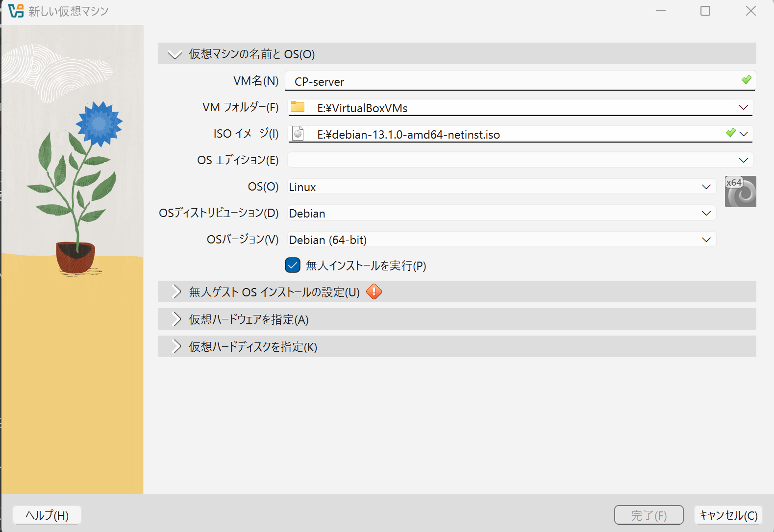774x532 pixels.
Task: Click the E:¥VirtualBoxVMs folder path text
Action: tap(362, 108)
